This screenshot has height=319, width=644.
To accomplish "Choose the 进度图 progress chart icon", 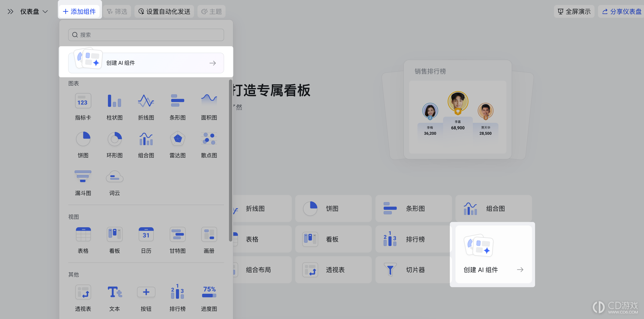I will coord(209,292).
